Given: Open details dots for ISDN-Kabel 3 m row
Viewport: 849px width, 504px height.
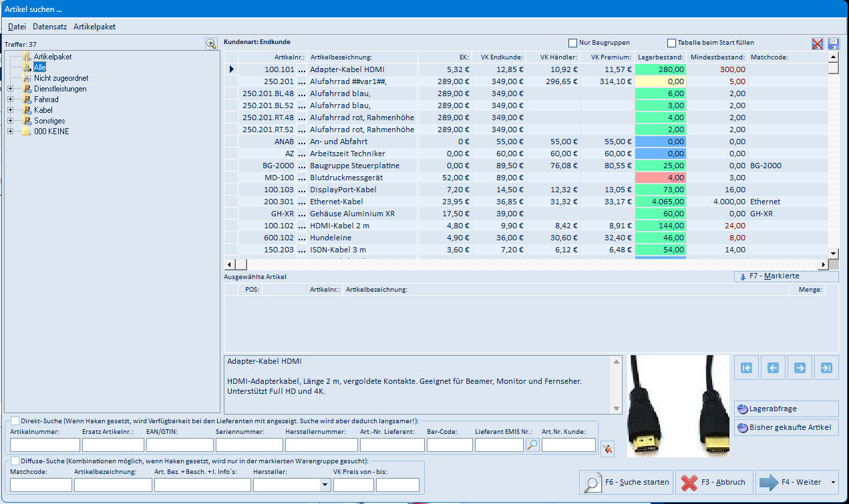Looking at the screenshot, I should pyautogui.click(x=301, y=250).
